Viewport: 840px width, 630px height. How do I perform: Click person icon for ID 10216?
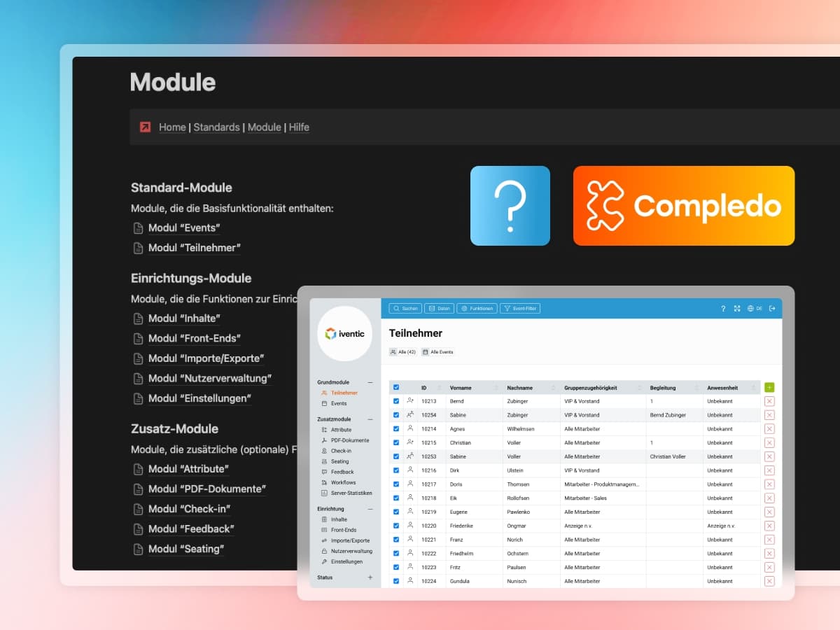410,470
